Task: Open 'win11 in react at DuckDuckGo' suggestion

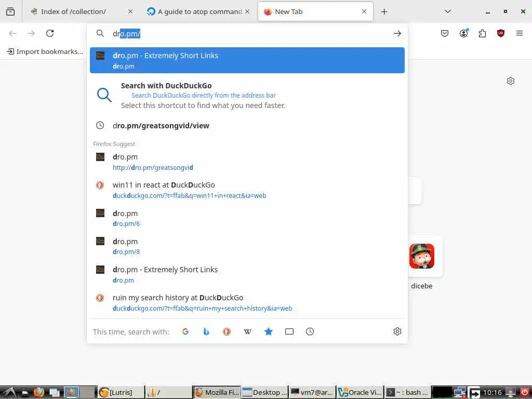Action: point(247,190)
